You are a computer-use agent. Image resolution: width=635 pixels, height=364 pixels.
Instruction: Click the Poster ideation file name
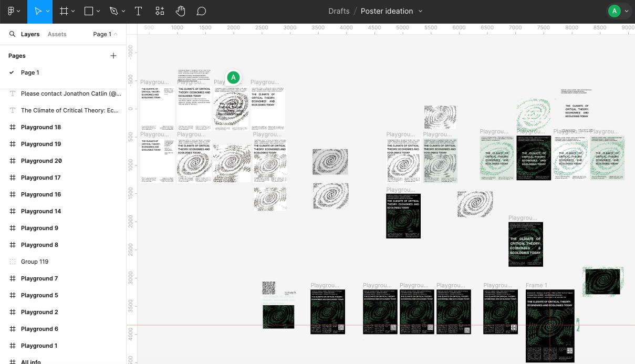(387, 11)
